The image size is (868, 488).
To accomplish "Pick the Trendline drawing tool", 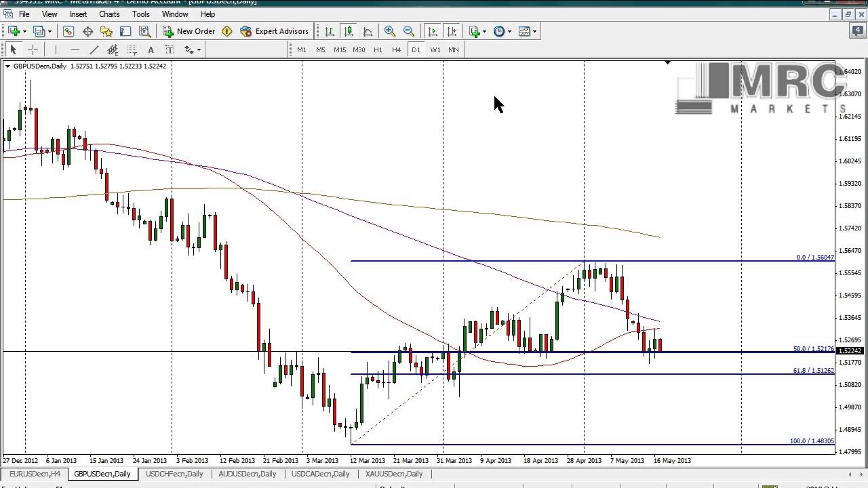I will [94, 49].
